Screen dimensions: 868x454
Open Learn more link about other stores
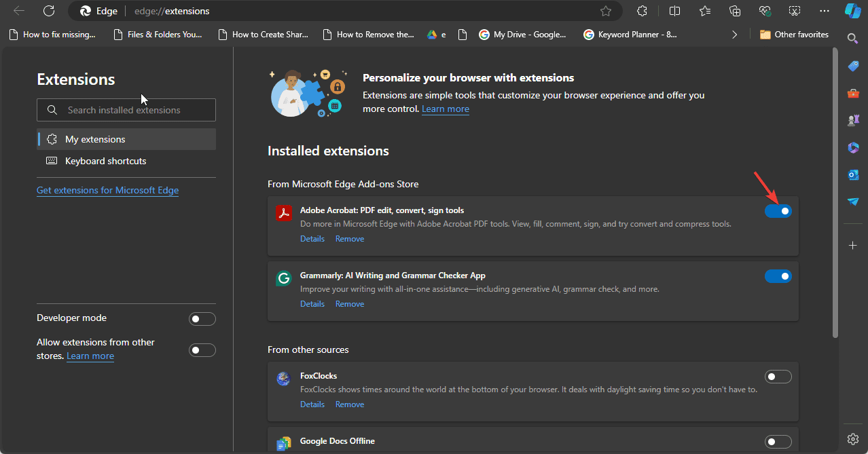pyautogui.click(x=90, y=356)
